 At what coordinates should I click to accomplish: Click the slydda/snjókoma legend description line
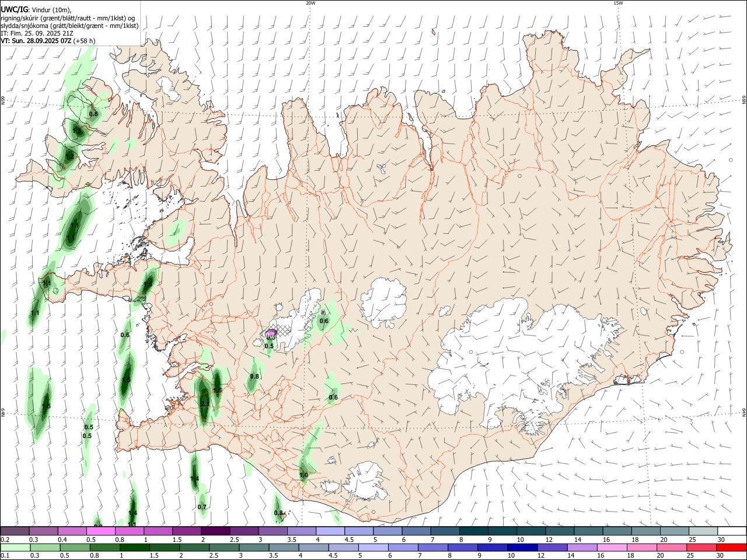69,26
